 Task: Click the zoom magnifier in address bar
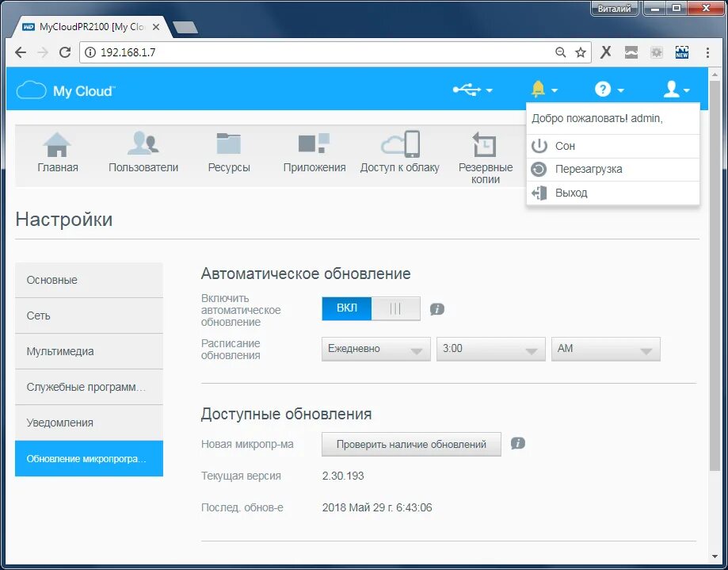[560, 52]
